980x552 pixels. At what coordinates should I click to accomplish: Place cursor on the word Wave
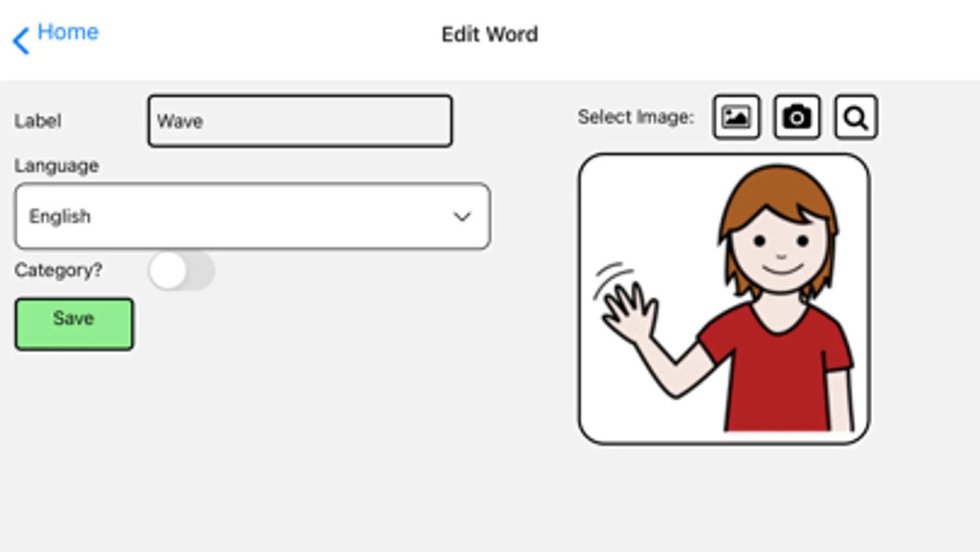[180, 121]
